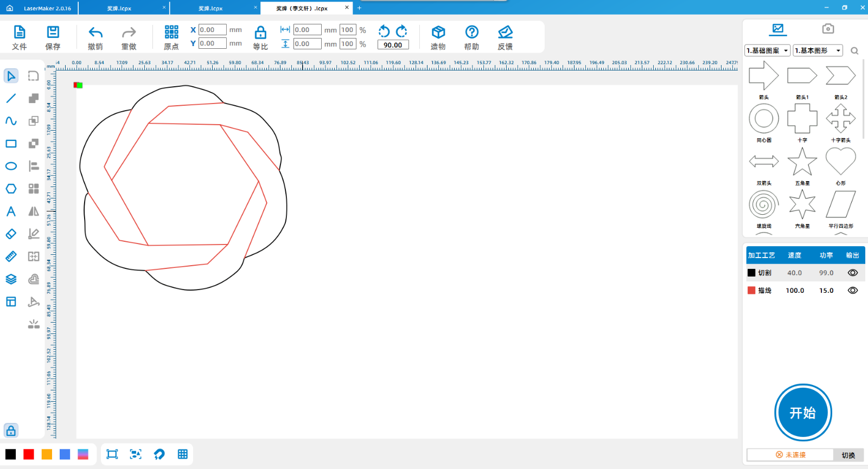Viewport: 868px width, 469px height.
Task: Click the undo arrow icon
Action: coord(95,33)
